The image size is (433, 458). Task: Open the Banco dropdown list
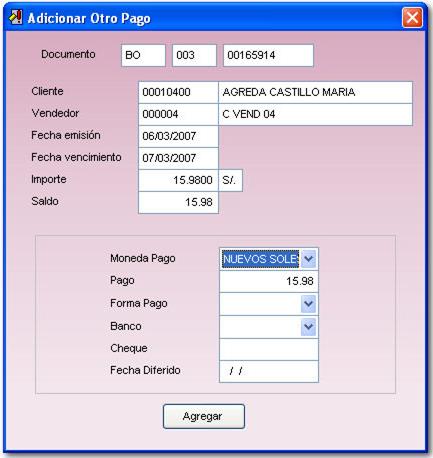tap(308, 326)
